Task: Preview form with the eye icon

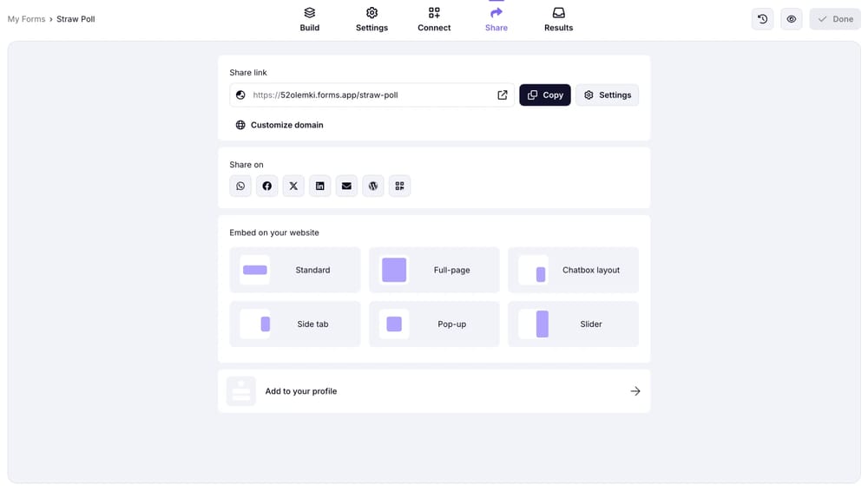Action: tap(791, 19)
